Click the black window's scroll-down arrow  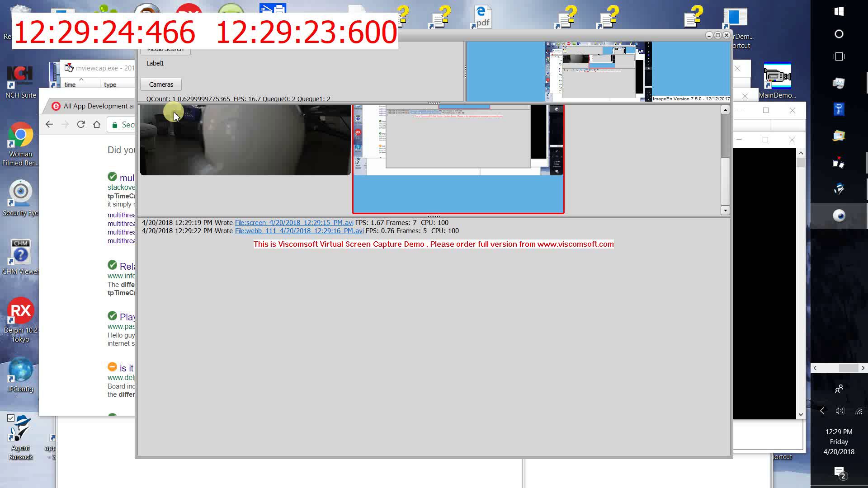pos(801,414)
